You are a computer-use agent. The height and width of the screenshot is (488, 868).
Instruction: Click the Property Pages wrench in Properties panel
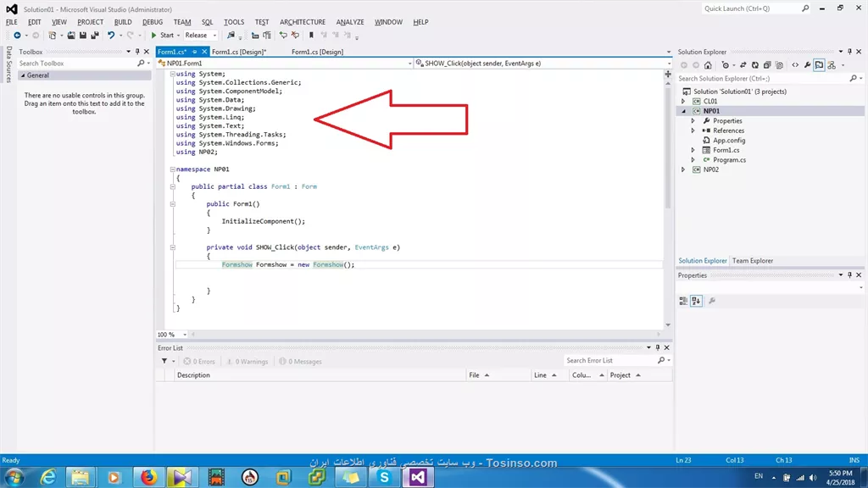point(712,301)
